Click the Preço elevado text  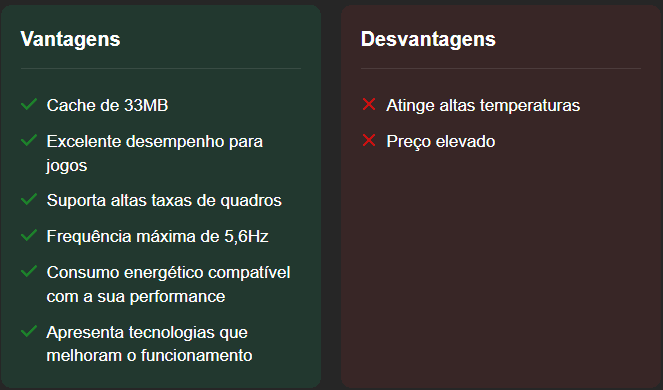tap(441, 141)
